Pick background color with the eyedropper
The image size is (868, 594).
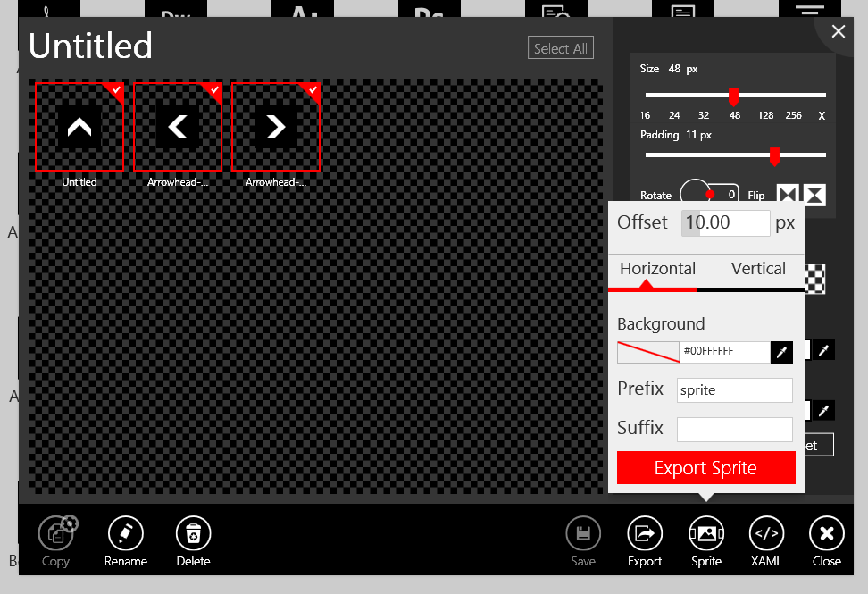click(x=780, y=352)
